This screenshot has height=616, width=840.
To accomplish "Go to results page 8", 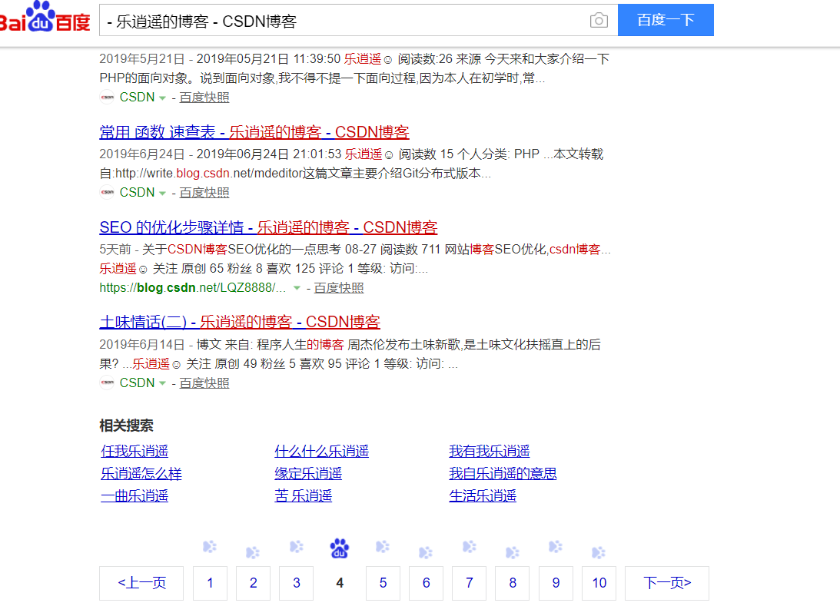I will (513, 583).
